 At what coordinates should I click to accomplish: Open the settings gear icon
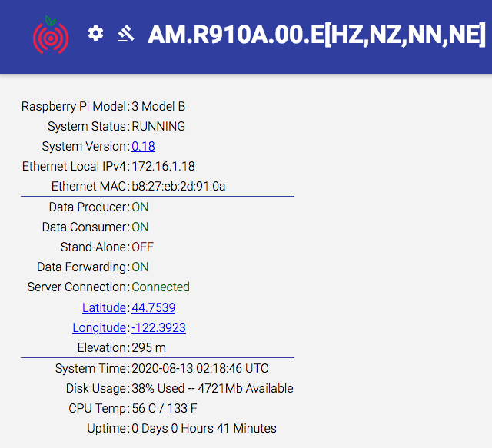(x=95, y=33)
